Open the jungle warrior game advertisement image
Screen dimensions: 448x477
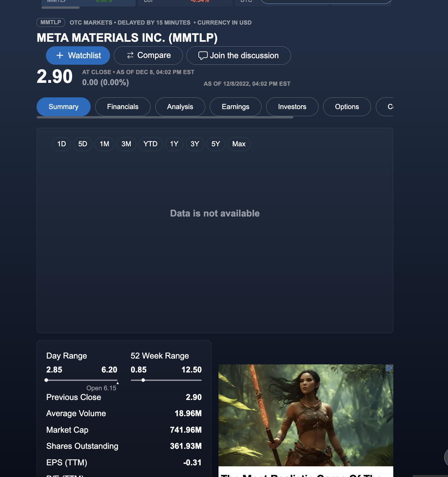click(306, 415)
